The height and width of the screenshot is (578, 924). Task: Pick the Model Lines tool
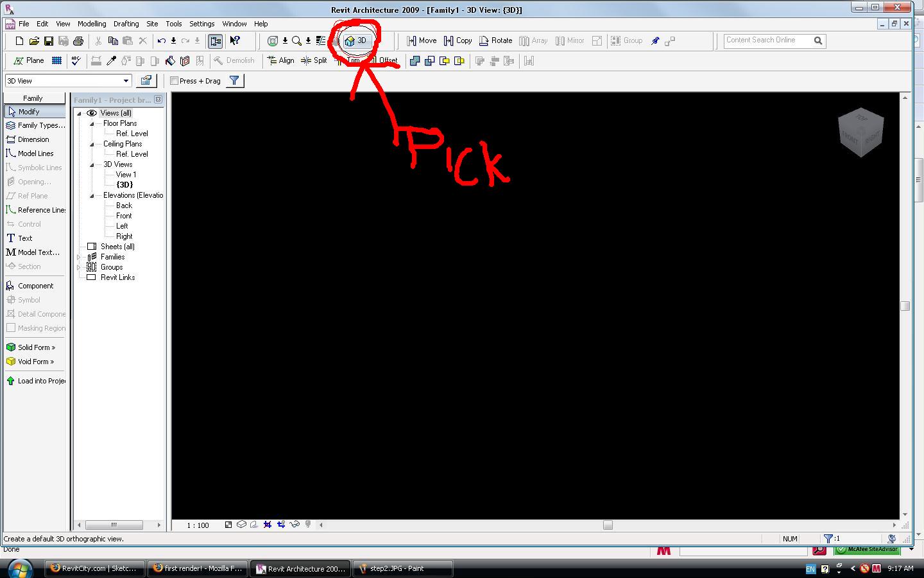pyautogui.click(x=30, y=153)
